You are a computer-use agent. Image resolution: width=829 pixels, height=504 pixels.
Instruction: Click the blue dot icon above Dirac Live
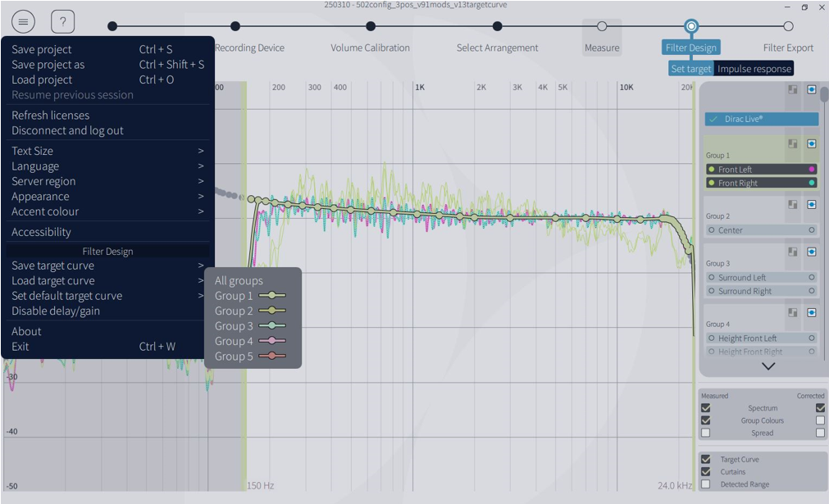pos(812,89)
